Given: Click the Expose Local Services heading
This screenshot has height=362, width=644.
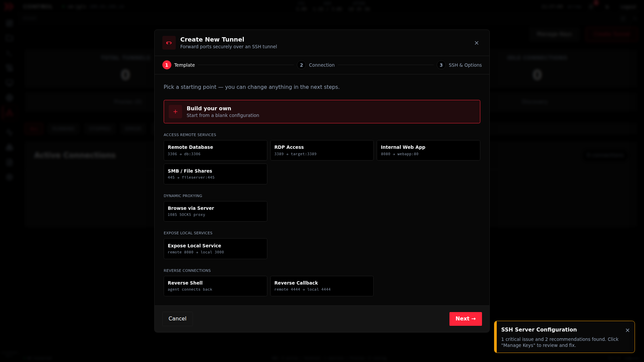Looking at the screenshot, I should pyautogui.click(x=188, y=233).
